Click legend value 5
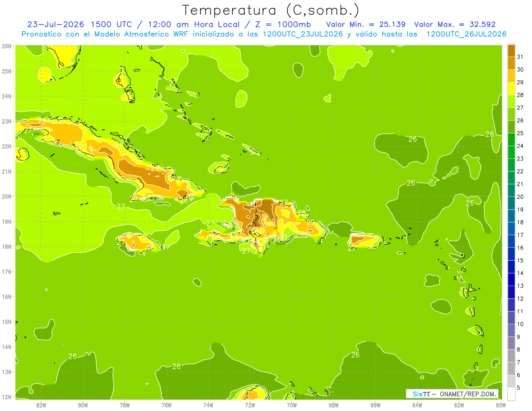The width and height of the screenshot is (532, 411). (519, 388)
